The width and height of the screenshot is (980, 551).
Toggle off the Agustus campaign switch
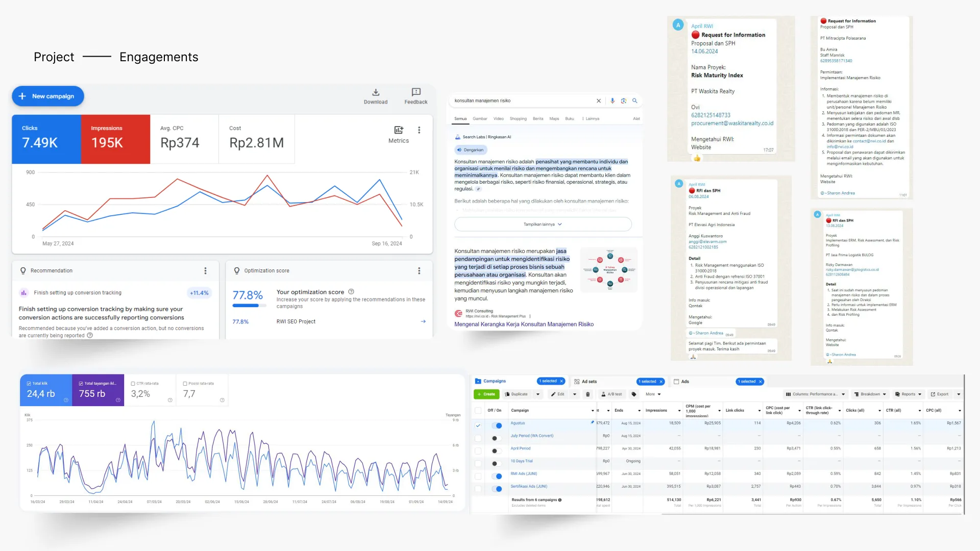click(x=497, y=425)
